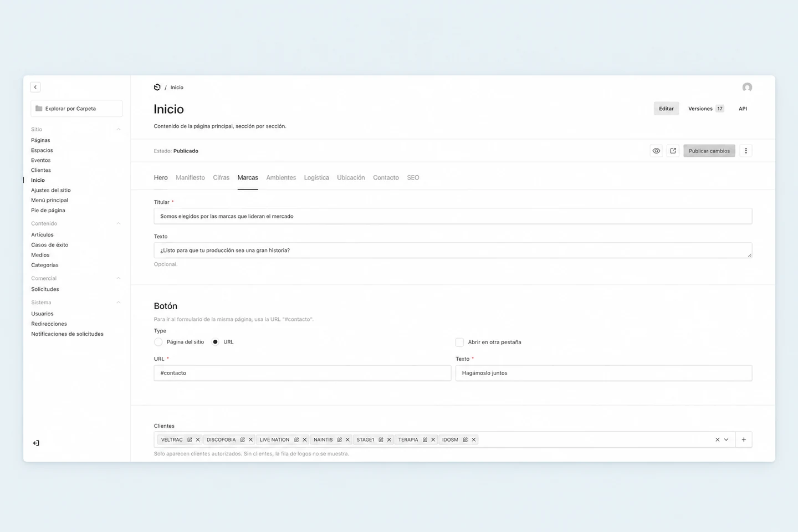
Task: Open Solicitudes in sidebar
Action: tap(45, 289)
